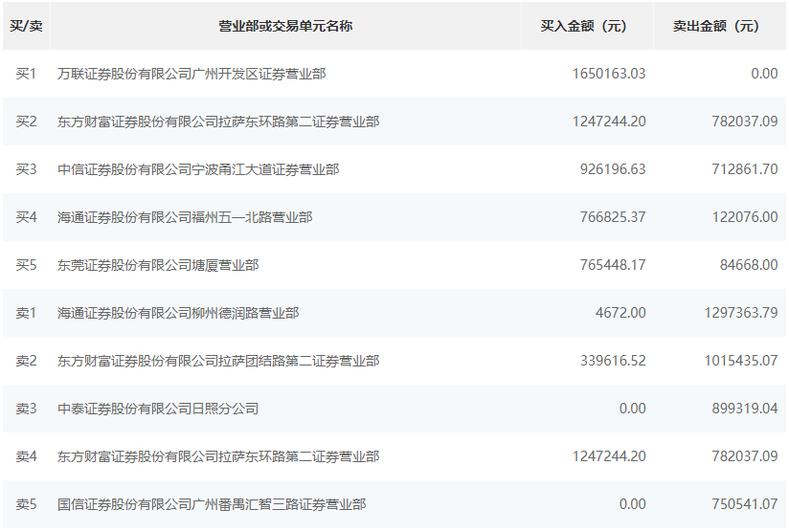
Task: Click 782037.09 in the 买2 row
Action: coord(745,122)
